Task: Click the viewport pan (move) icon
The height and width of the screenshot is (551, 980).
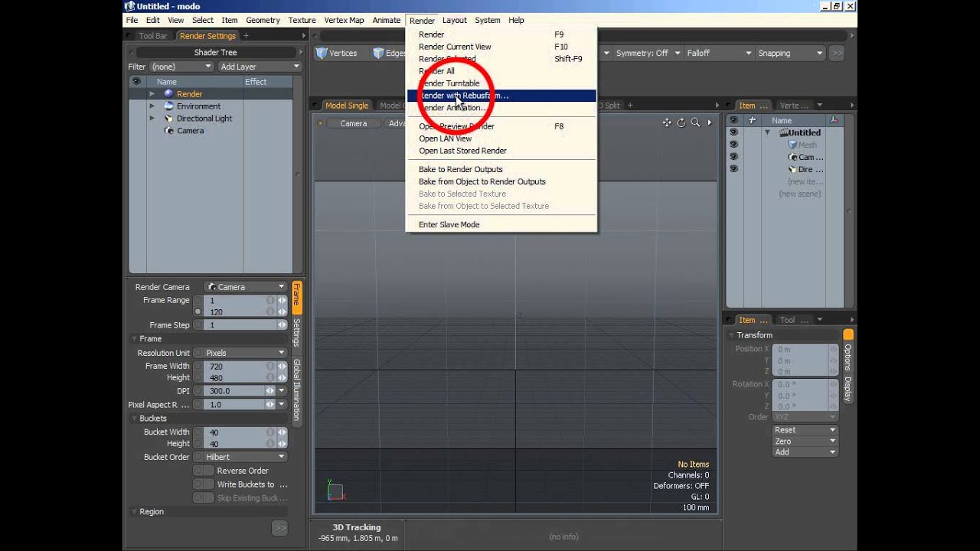Action: click(667, 122)
